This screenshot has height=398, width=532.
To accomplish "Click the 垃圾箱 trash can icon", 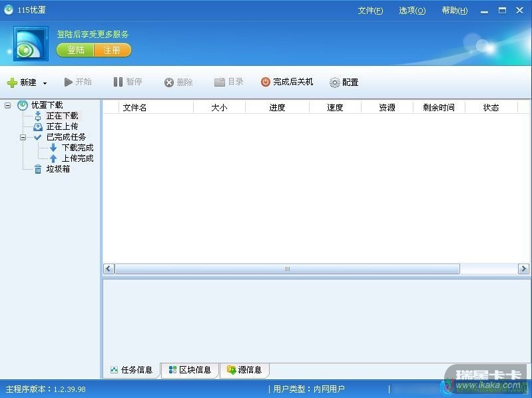I will 38,169.
